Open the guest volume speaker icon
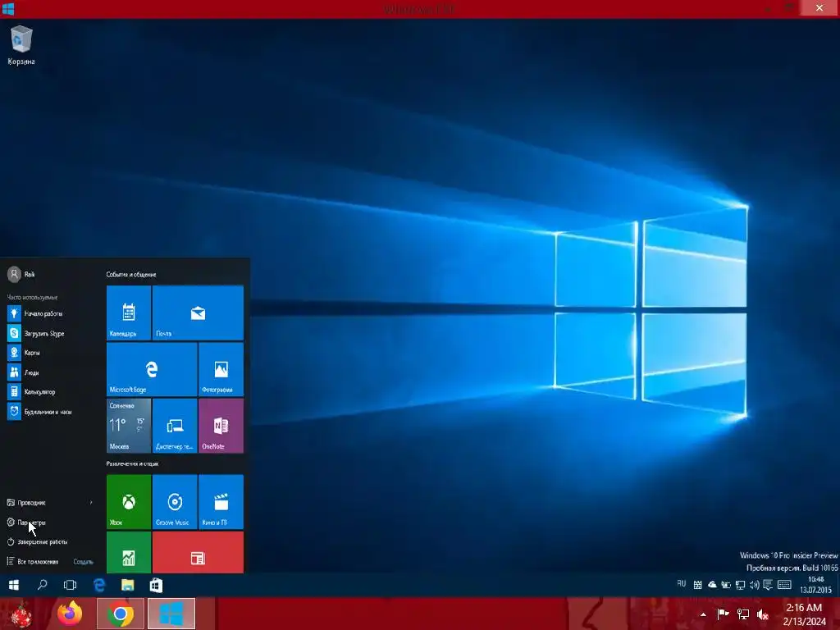This screenshot has width=840, height=630. pyautogui.click(x=754, y=585)
